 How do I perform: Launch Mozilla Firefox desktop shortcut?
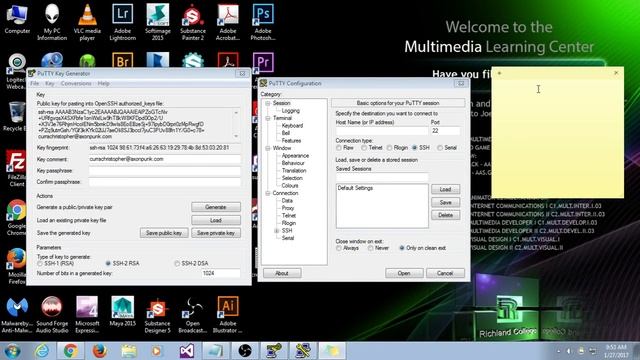[16, 266]
